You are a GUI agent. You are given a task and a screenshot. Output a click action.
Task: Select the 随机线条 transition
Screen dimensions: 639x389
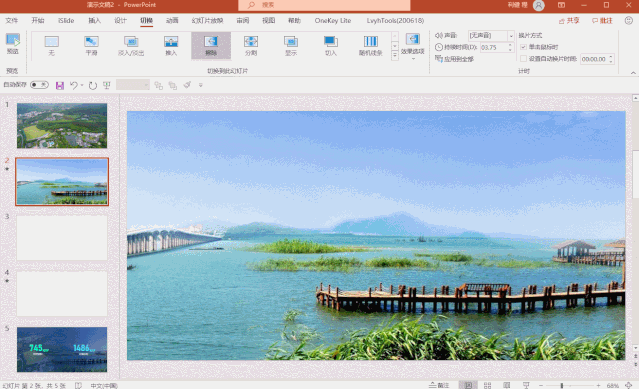click(x=370, y=45)
